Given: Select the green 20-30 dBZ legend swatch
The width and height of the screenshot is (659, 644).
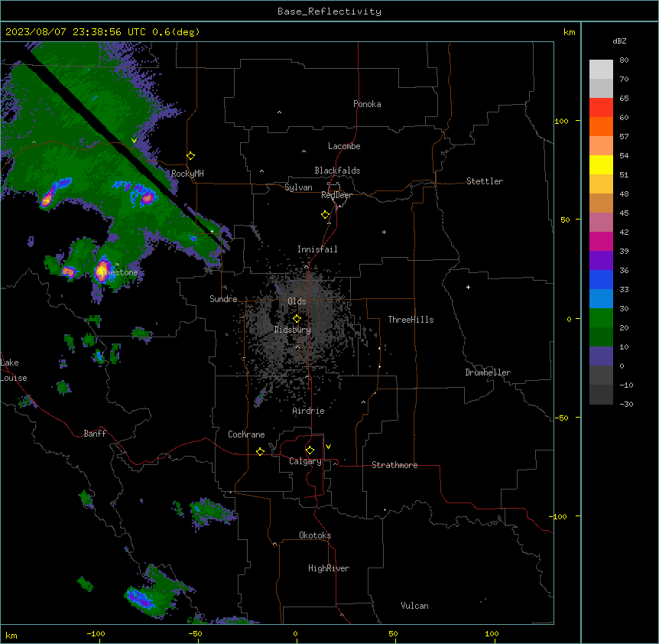Looking at the screenshot, I should click(601, 318).
